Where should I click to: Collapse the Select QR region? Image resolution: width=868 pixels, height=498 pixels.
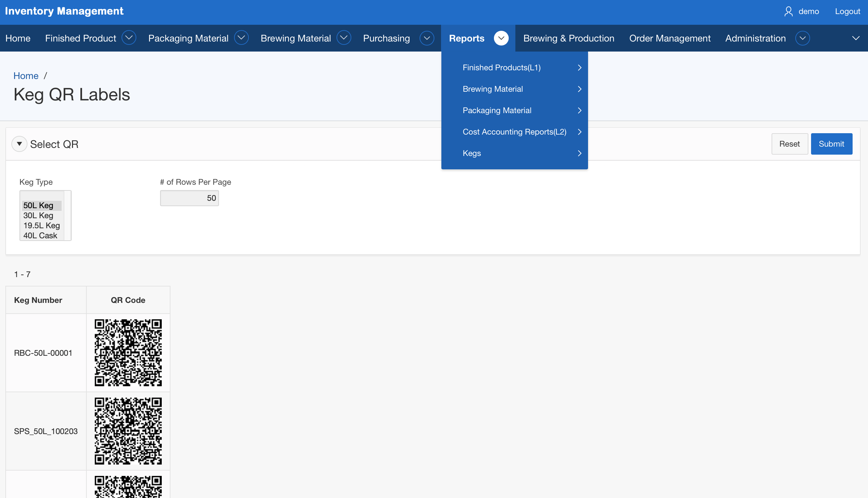pos(19,144)
